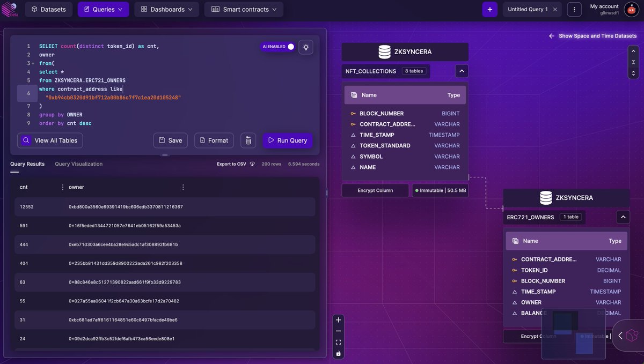Select result row with cnt 12552

[165, 206]
